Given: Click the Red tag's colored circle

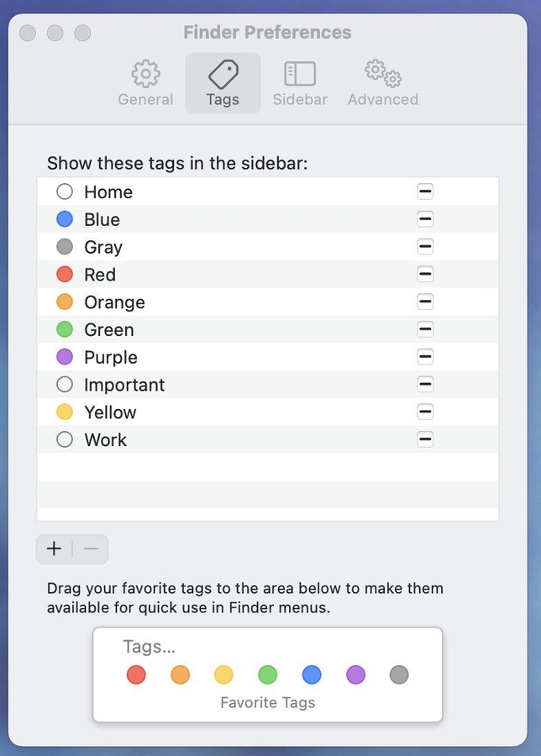Looking at the screenshot, I should [x=65, y=275].
